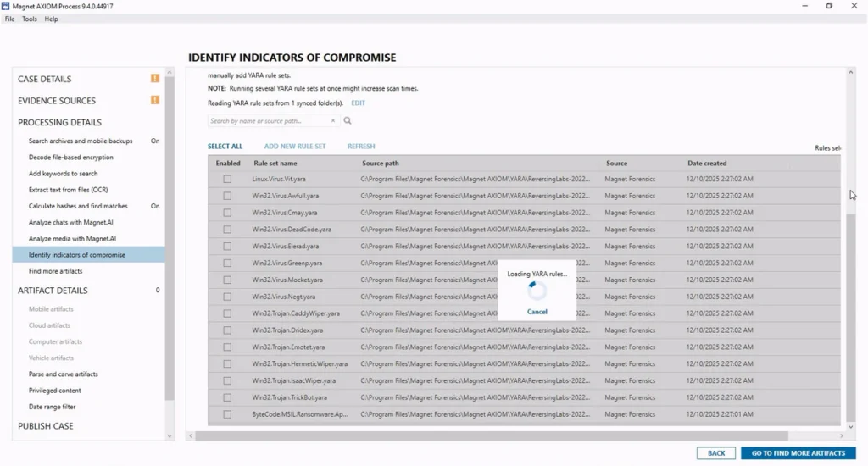Enable the Linux.Virus.Vit.yara rule set checkbox
Image resolution: width=868 pixels, height=466 pixels.
pyautogui.click(x=227, y=180)
